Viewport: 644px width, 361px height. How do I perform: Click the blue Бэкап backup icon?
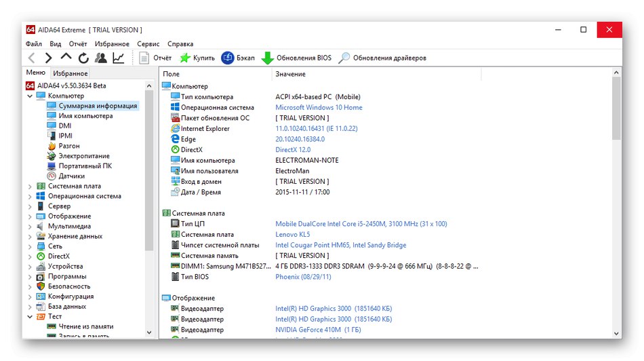[228, 58]
